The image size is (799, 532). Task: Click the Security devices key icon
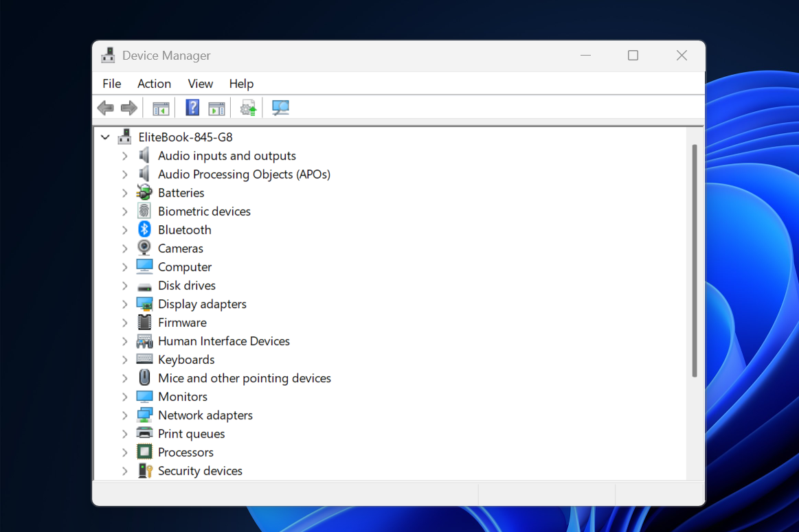pos(145,470)
